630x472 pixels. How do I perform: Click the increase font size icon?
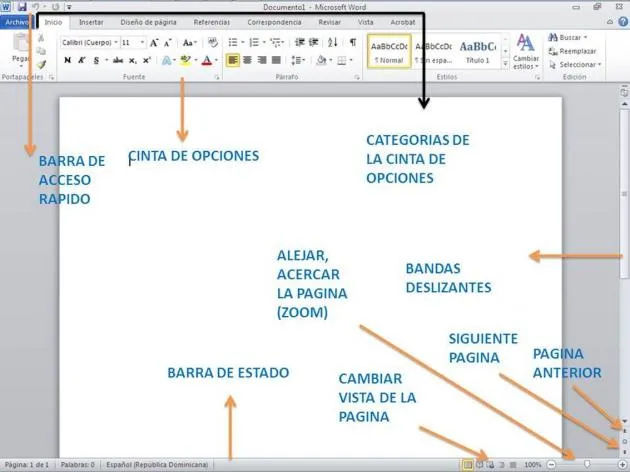154,43
